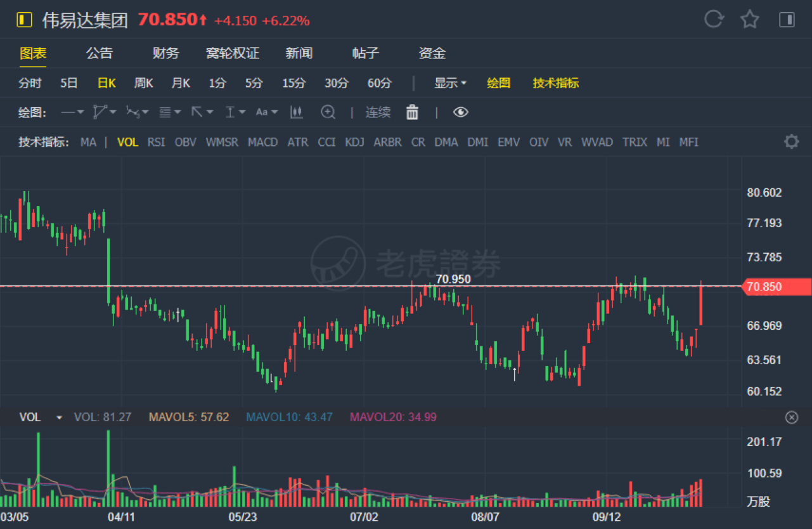The height and width of the screenshot is (529, 812).
Task: Select the 1分 one-minute timeframe
Action: point(217,83)
